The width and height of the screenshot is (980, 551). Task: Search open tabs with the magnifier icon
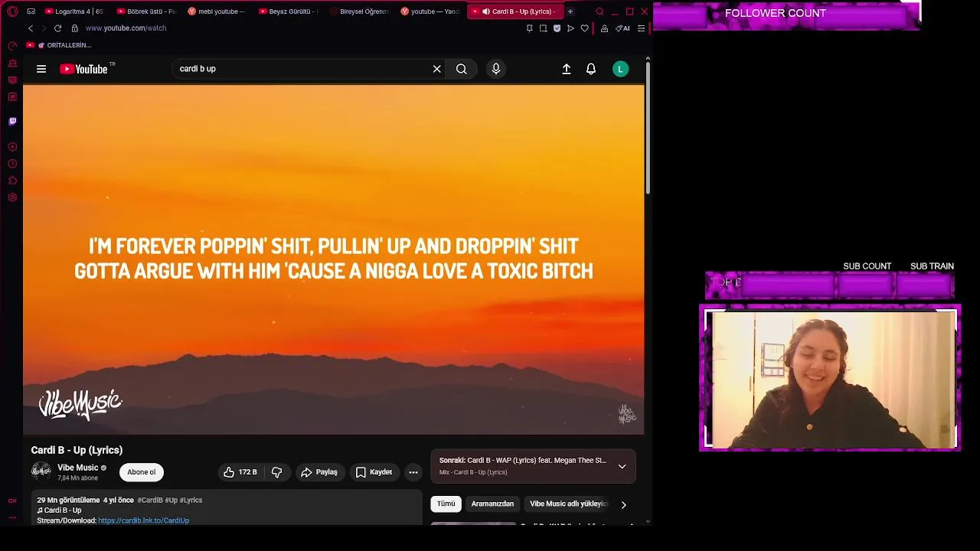tap(599, 11)
